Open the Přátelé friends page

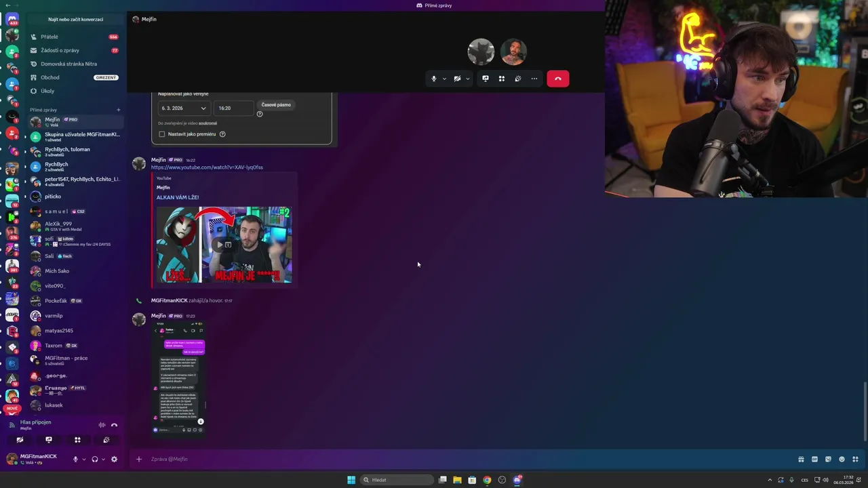[x=75, y=37]
